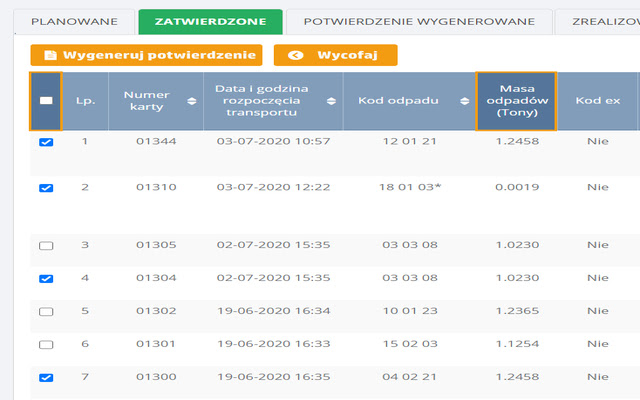
Task: Click the back arrow icon on Wycofaj
Action: pos(296,55)
